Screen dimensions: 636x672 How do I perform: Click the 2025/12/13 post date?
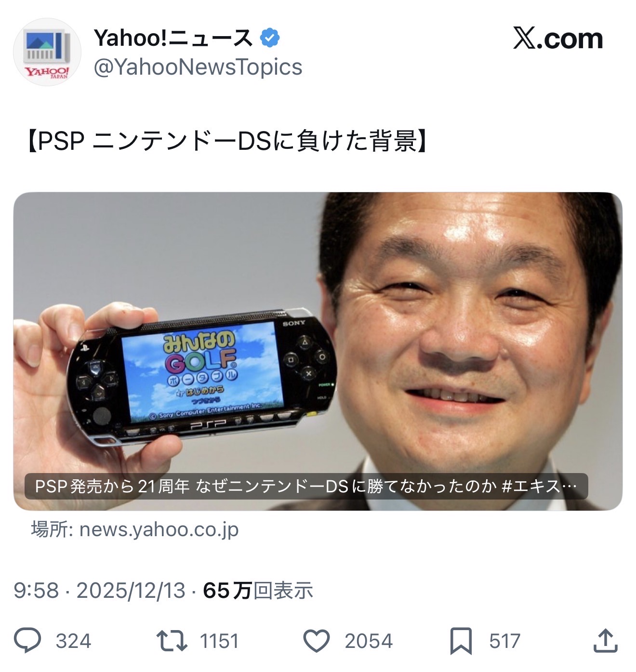131,591
